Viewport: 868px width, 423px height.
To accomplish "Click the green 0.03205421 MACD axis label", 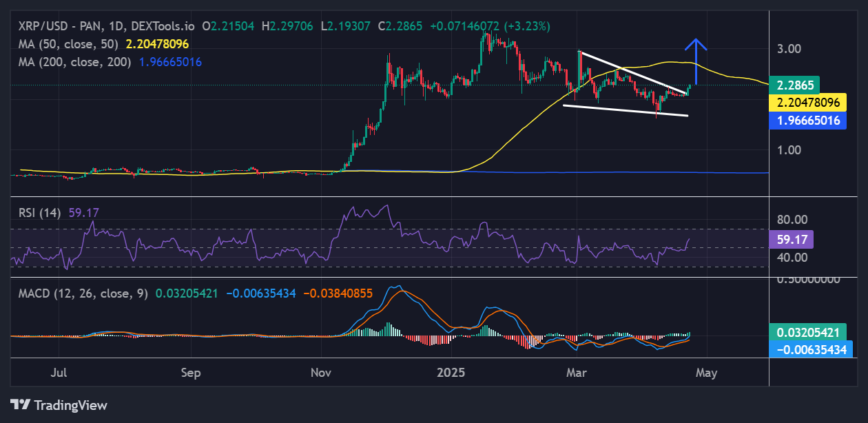I will pyautogui.click(x=807, y=331).
